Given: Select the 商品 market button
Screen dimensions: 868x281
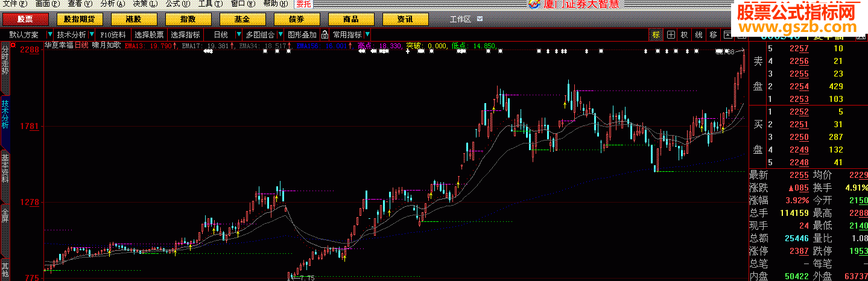Looking at the screenshot, I should tap(351, 19).
